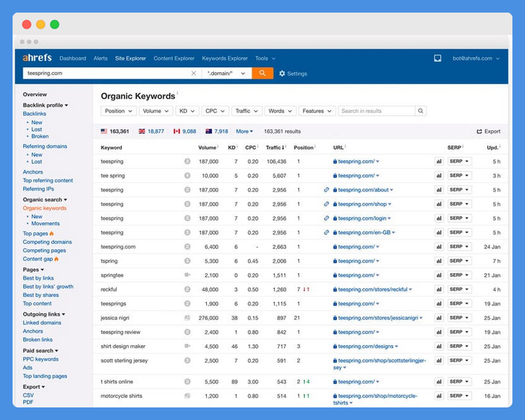The width and height of the screenshot is (525, 420).
Task: Open SERP dropdown for tee spring row
Action: click(459, 175)
